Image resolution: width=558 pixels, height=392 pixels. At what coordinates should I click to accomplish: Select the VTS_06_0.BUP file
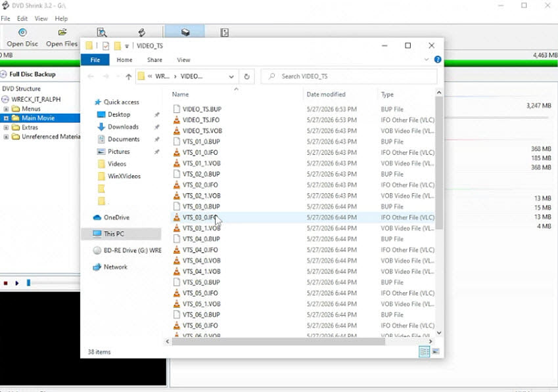tap(201, 315)
